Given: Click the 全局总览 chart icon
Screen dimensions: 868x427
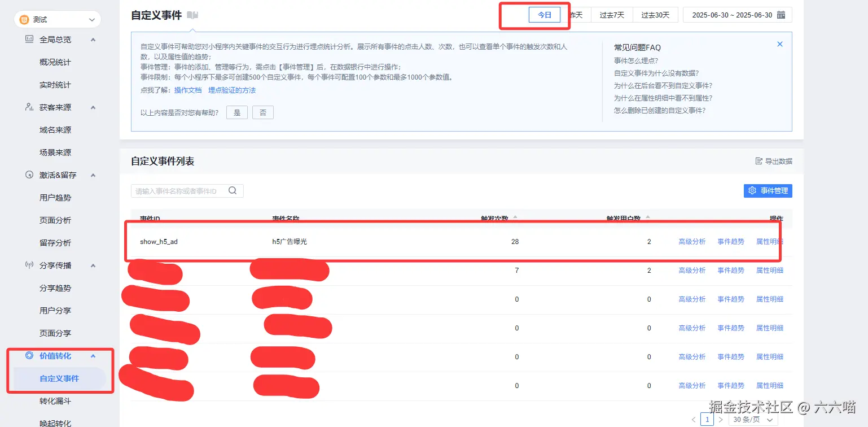Looking at the screenshot, I should pyautogui.click(x=29, y=40).
